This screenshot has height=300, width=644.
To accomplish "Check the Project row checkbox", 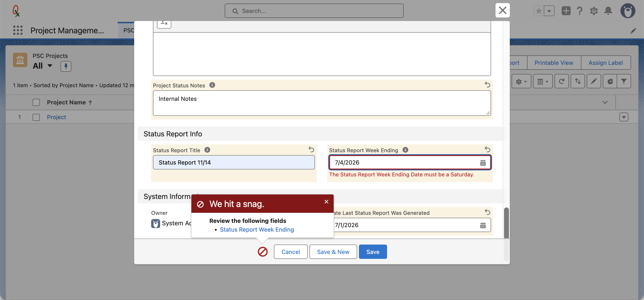I will 36,117.
